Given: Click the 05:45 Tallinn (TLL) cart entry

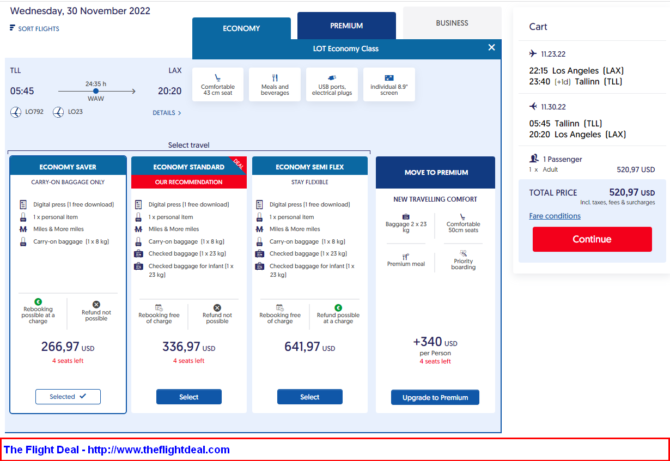Looking at the screenshot, I should click(x=566, y=123).
